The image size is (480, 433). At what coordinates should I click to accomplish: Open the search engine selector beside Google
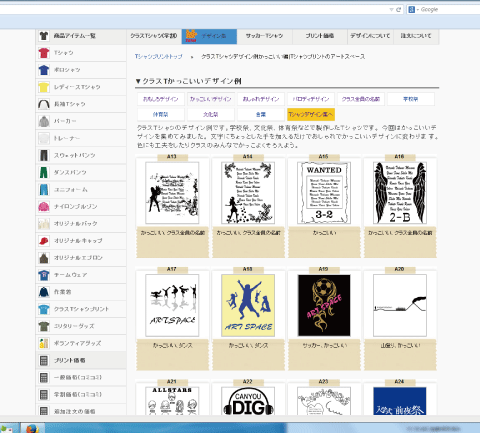coord(412,10)
